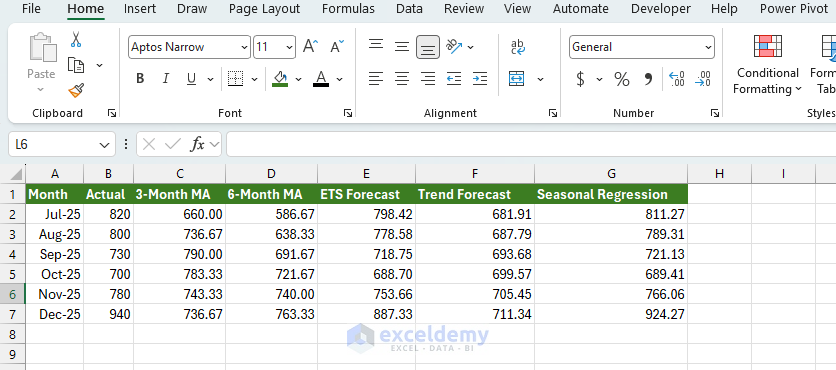Screen dimensions: 836x370
Task: Click the Enter checkmark beside the formula bar
Action: 173,144
